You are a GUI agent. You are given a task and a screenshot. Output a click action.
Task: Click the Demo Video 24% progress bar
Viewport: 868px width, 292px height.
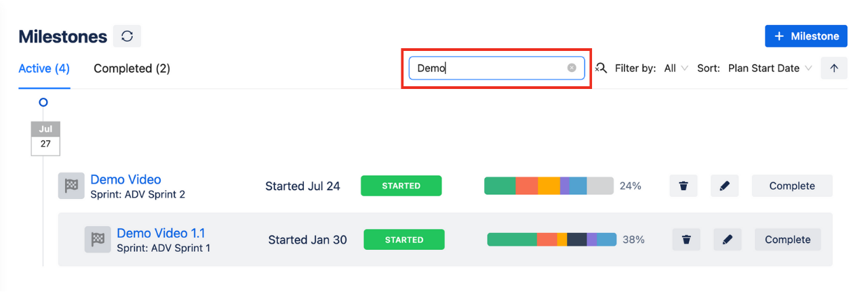pyautogui.click(x=548, y=186)
